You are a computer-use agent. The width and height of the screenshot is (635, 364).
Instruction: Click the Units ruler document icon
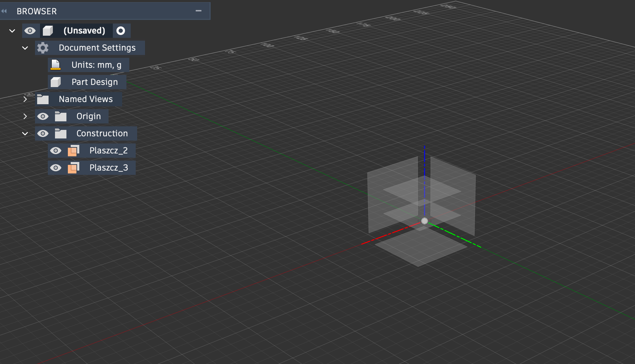pyautogui.click(x=55, y=65)
